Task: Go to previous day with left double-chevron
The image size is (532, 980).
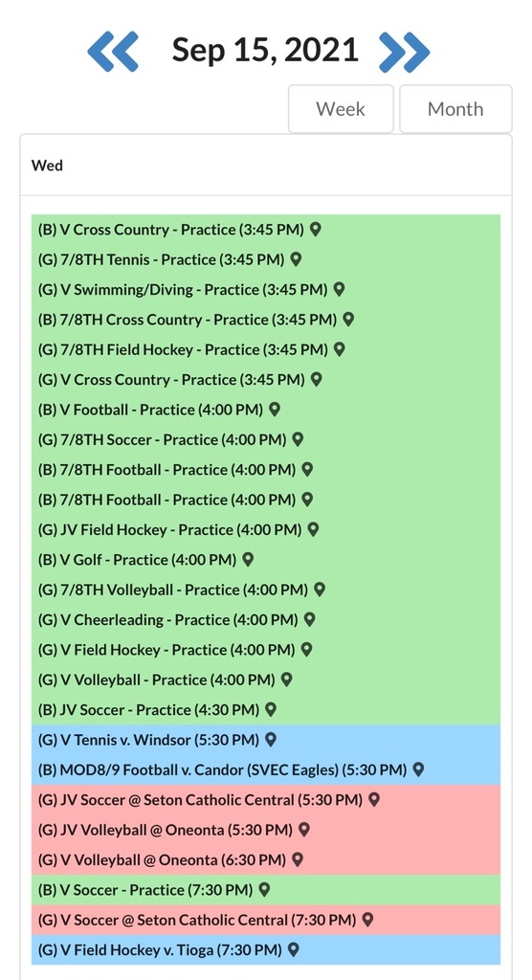Action: pos(113,50)
